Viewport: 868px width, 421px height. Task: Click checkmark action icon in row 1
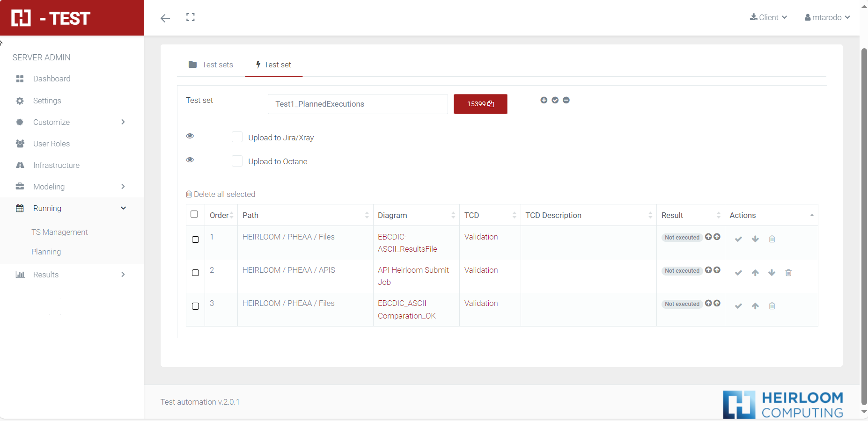[738, 239]
